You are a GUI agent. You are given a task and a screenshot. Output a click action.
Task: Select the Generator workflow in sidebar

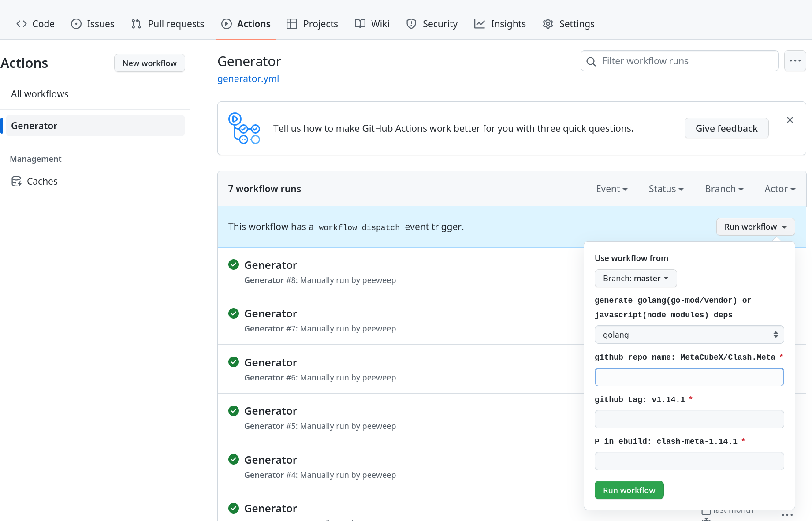tap(95, 126)
